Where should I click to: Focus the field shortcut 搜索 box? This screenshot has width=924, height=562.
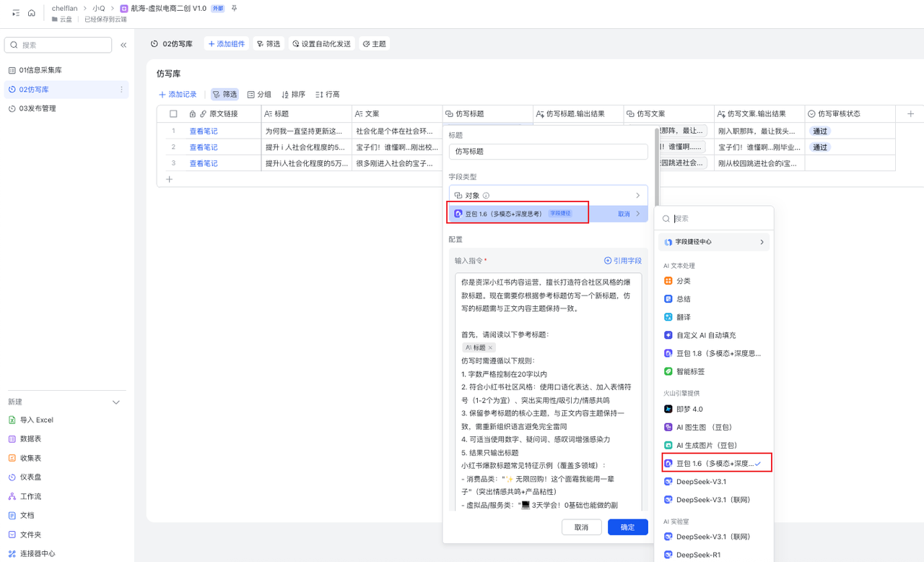(715, 218)
